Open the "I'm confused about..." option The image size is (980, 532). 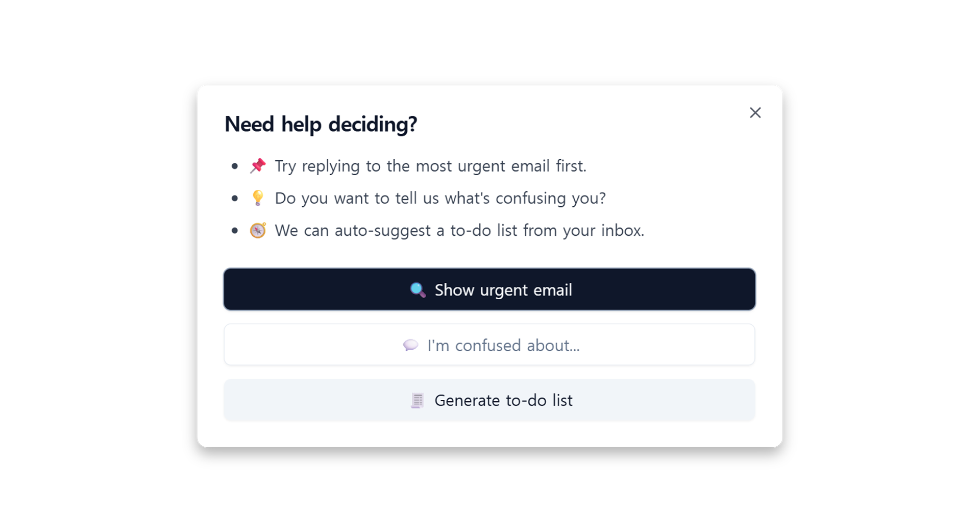[489, 345]
